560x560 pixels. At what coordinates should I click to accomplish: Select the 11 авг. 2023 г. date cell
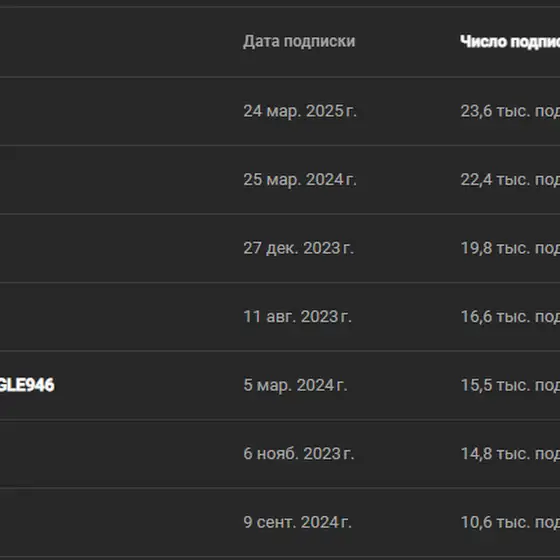tap(298, 317)
